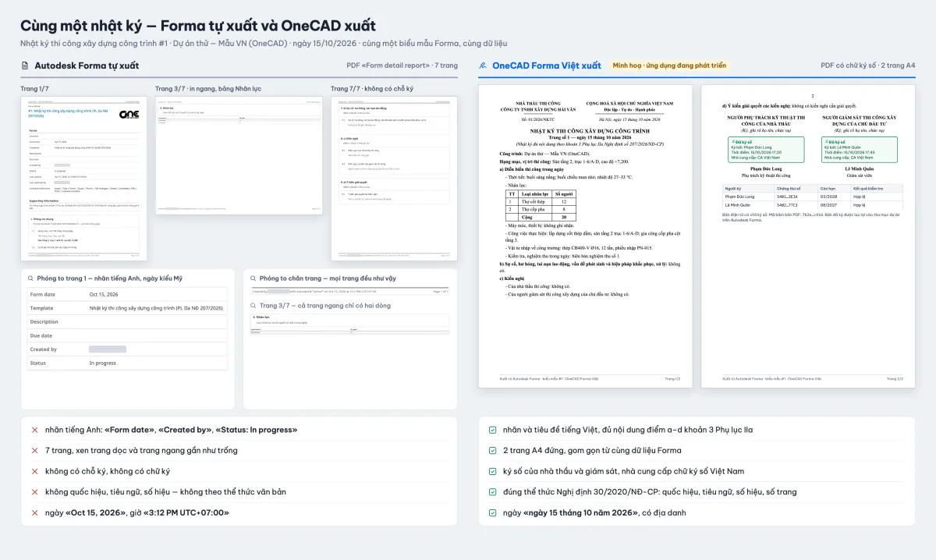The image size is (936, 560).
Task: Click the Template row in zoomed table
Action: 127,308
